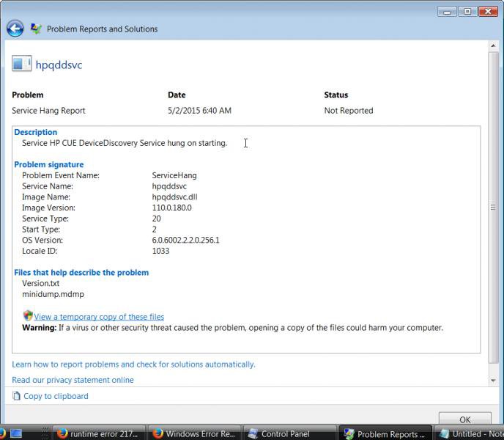Viewport: 504px width, 440px height.
Task: Click the OK button
Action: coord(464,419)
